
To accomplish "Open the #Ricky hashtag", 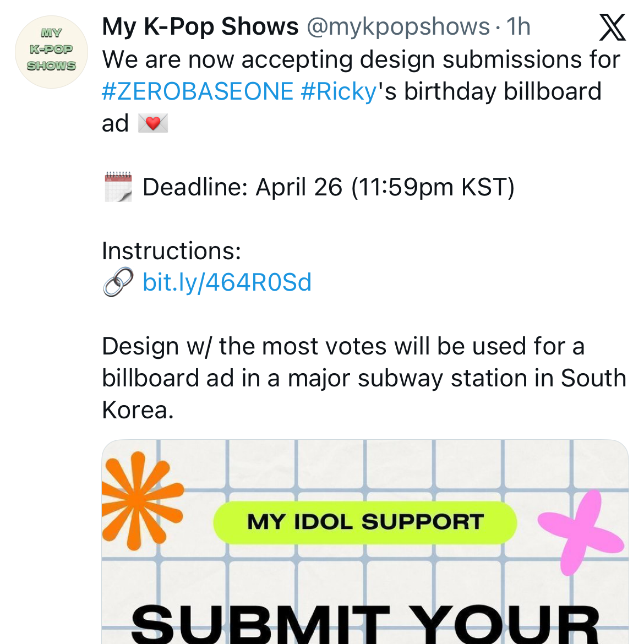I will pyautogui.click(x=339, y=91).
